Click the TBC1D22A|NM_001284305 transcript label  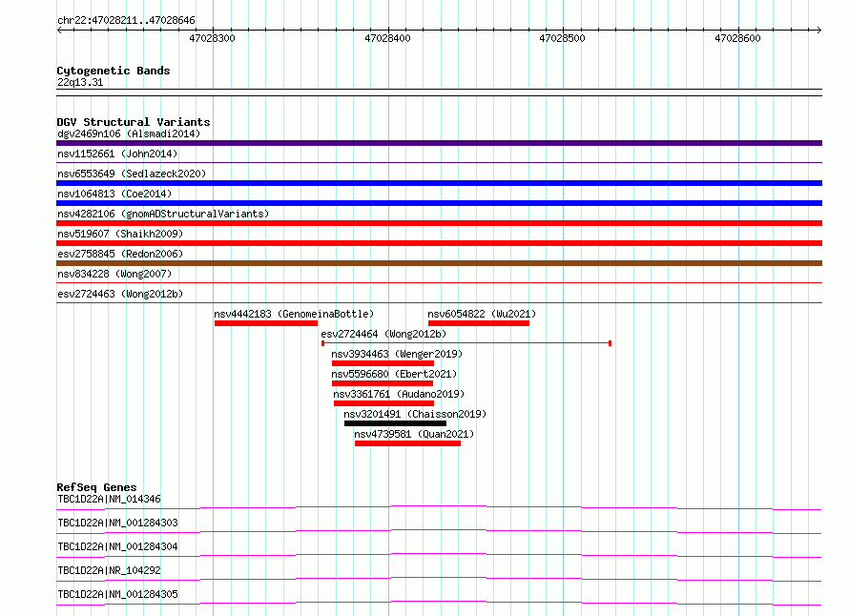click(x=117, y=594)
